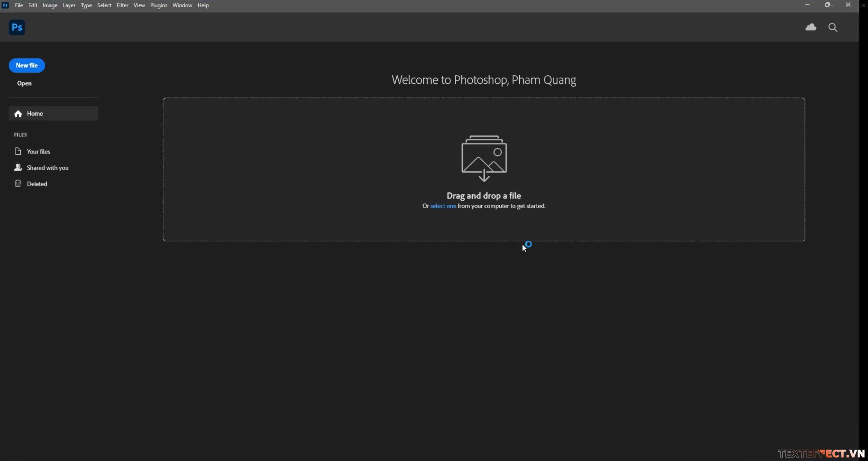View Shared with you files

[x=48, y=168]
